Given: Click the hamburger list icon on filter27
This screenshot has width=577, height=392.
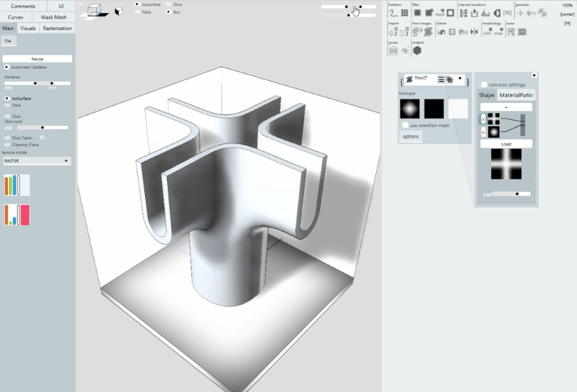Looking at the screenshot, I should (441, 79).
